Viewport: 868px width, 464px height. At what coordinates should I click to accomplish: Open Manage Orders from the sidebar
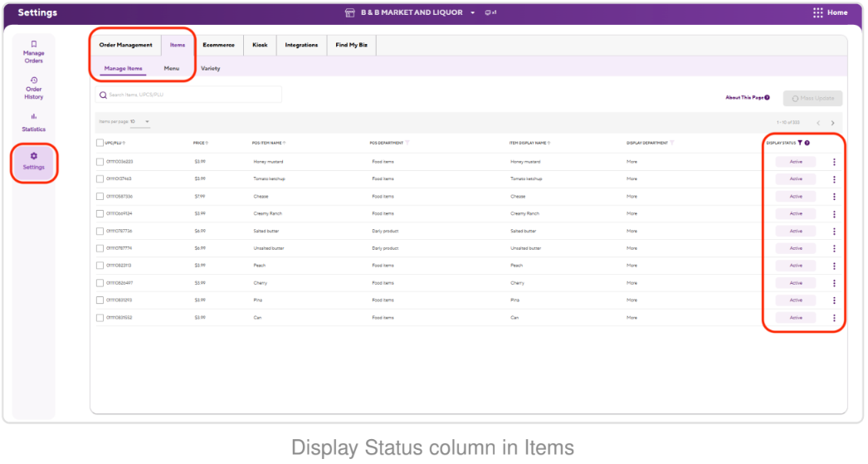pos(34,52)
